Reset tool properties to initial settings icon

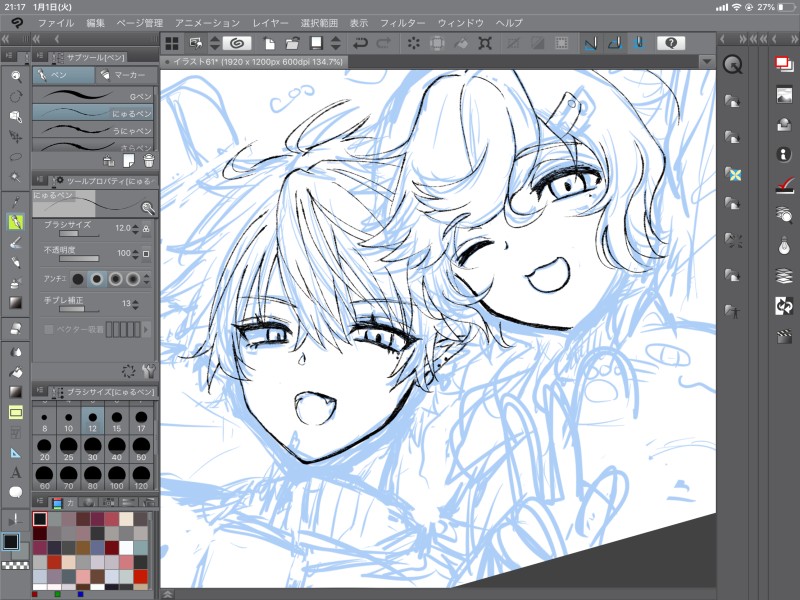(x=128, y=371)
